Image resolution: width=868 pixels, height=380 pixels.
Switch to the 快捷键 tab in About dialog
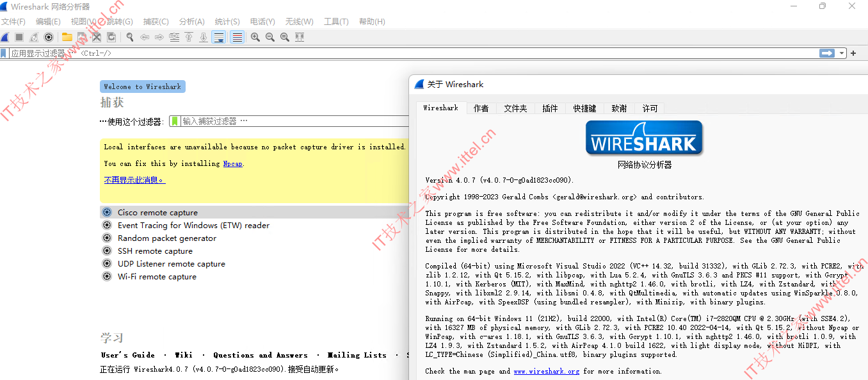[x=585, y=108]
